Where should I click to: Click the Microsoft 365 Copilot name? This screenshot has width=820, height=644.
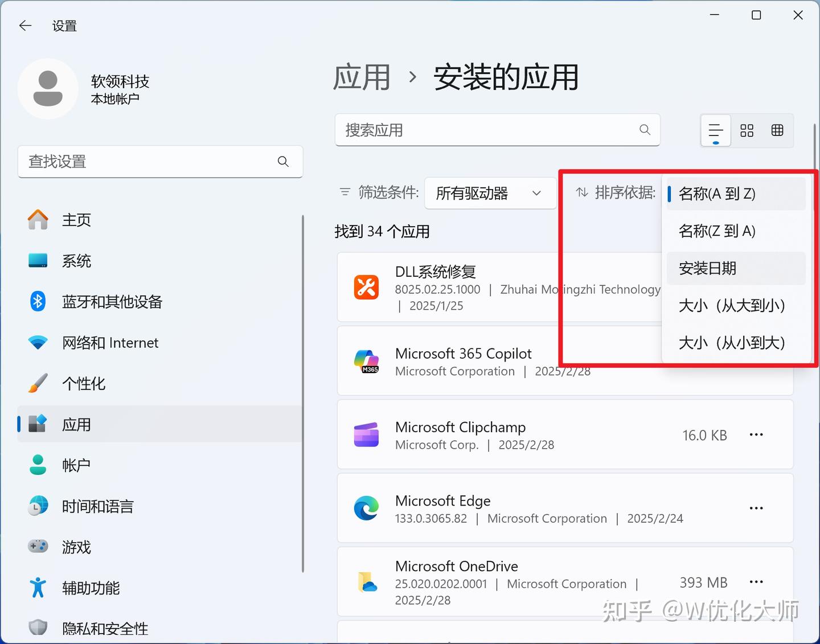click(464, 354)
